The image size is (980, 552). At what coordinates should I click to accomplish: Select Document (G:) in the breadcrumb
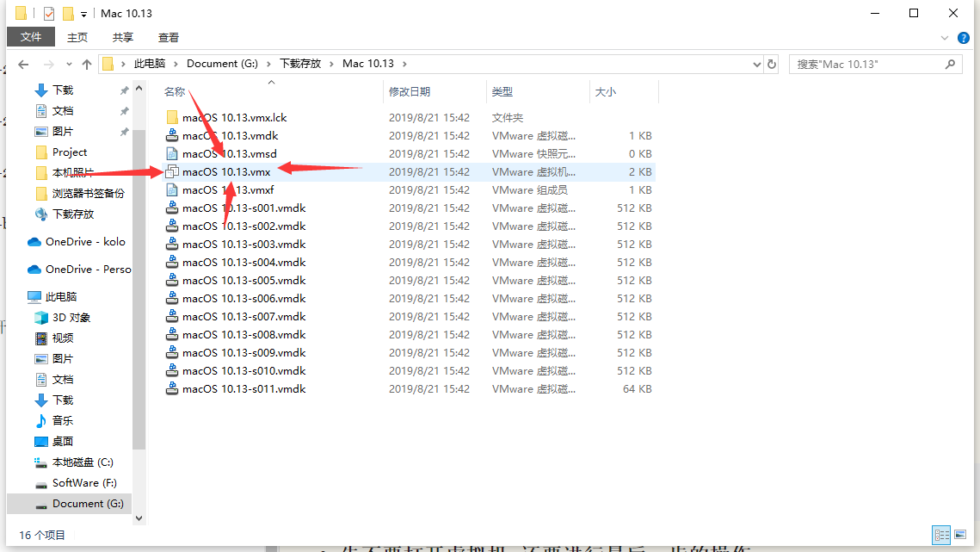click(x=222, y=64)
